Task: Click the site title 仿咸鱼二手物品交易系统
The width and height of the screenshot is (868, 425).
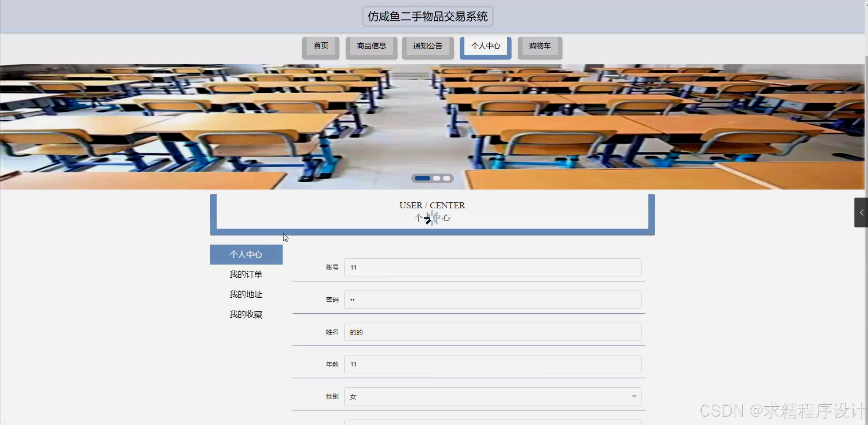Action: pos(428,17)
